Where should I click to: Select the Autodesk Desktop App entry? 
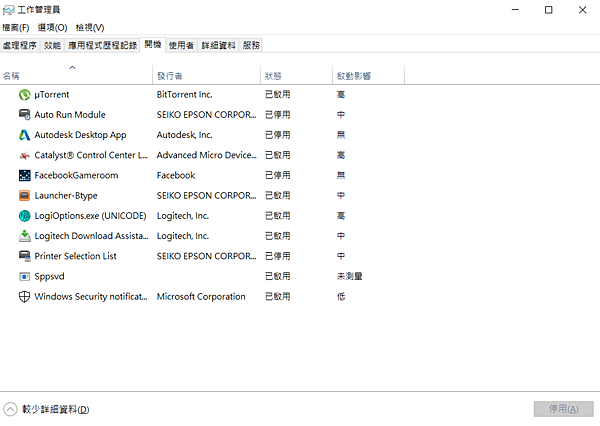[80, 135]
